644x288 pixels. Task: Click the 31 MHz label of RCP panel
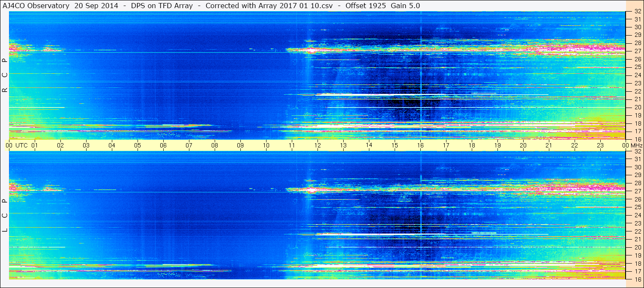(637, 19)
